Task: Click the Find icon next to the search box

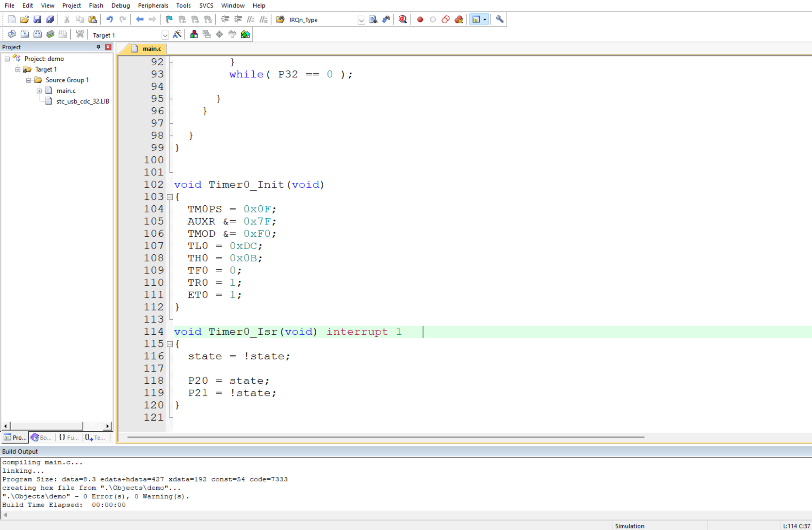Action: (x=373, y=20)
